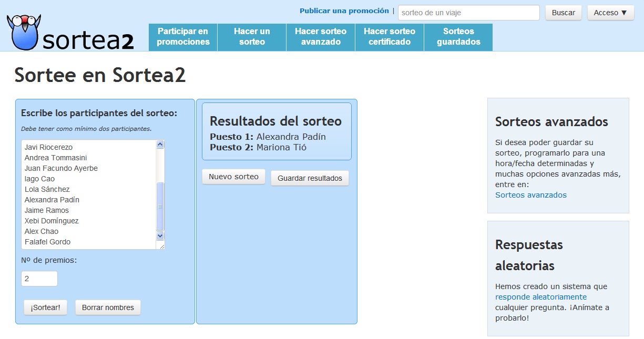Click Juan Facundo Ayerbe entry

pos(61,168)
